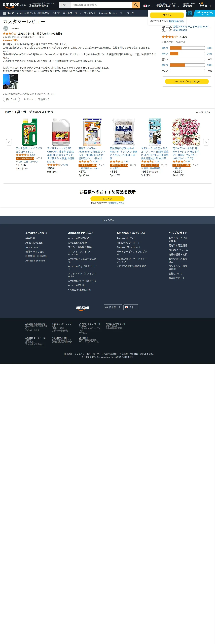Open the ミュージック nav item
Screen dimensions: 215x644
coord(127,13)
